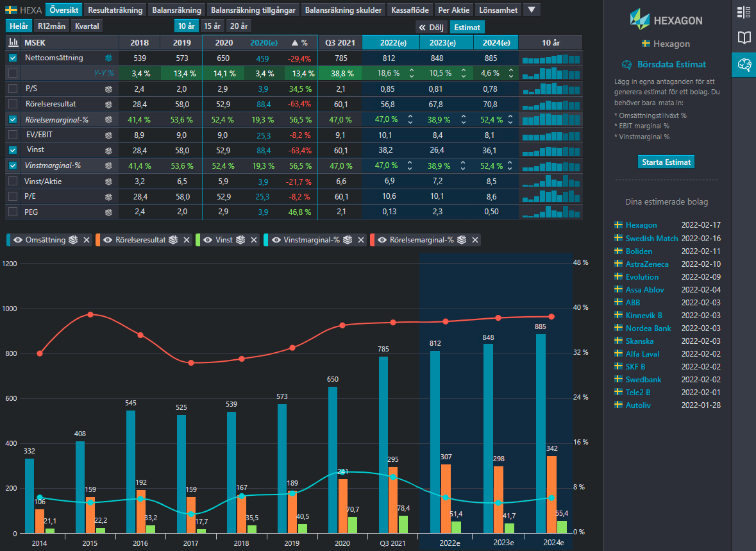
Task: Open Swedish Match from estimated companies
Action: click(651, 239)
